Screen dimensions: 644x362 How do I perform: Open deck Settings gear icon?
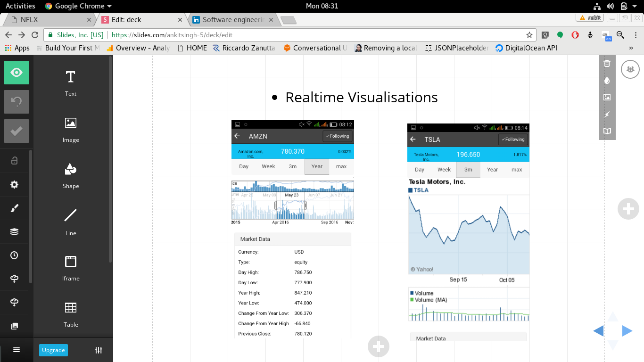14,184
